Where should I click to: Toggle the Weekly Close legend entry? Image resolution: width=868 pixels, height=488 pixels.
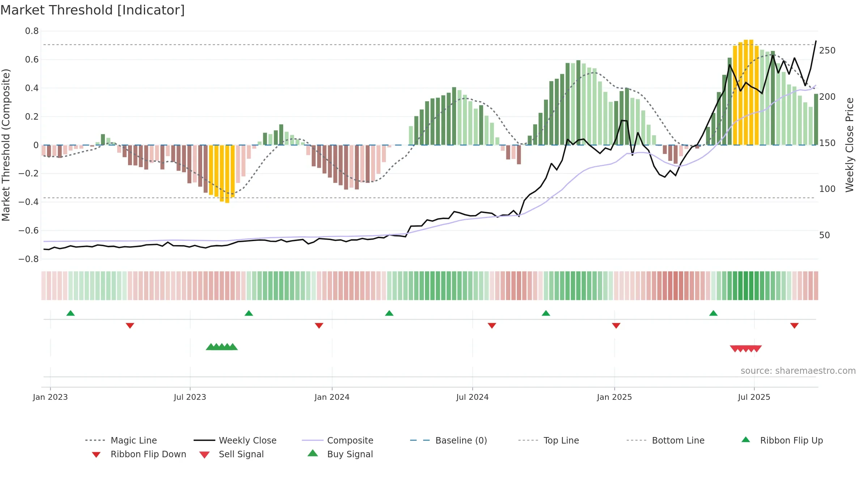[x=235, y=440]
